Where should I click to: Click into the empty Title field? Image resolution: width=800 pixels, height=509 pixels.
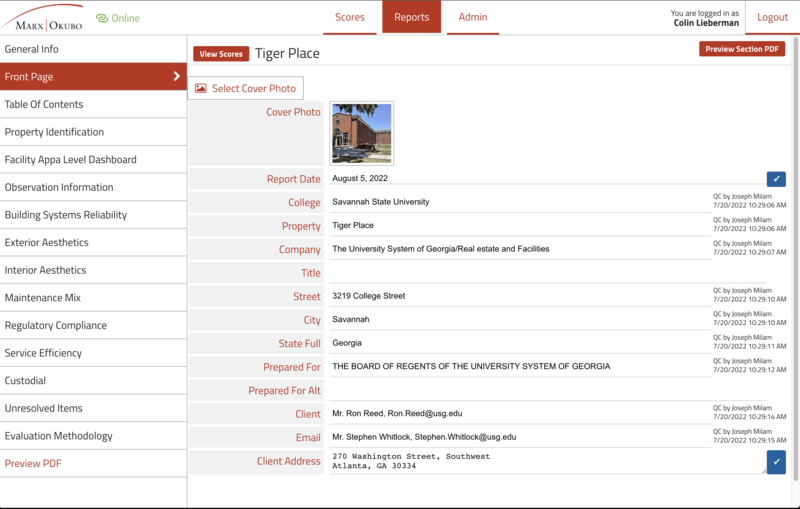click(520, 272)
